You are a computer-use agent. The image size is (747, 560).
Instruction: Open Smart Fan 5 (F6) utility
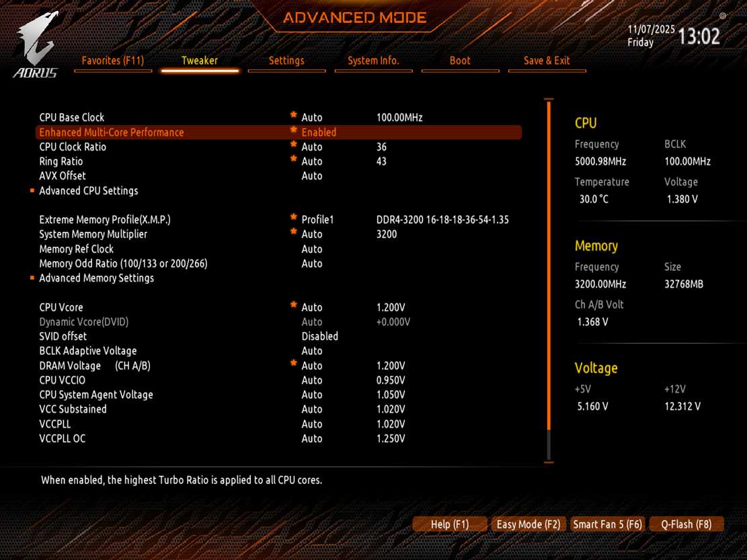(x=607, y=524)
